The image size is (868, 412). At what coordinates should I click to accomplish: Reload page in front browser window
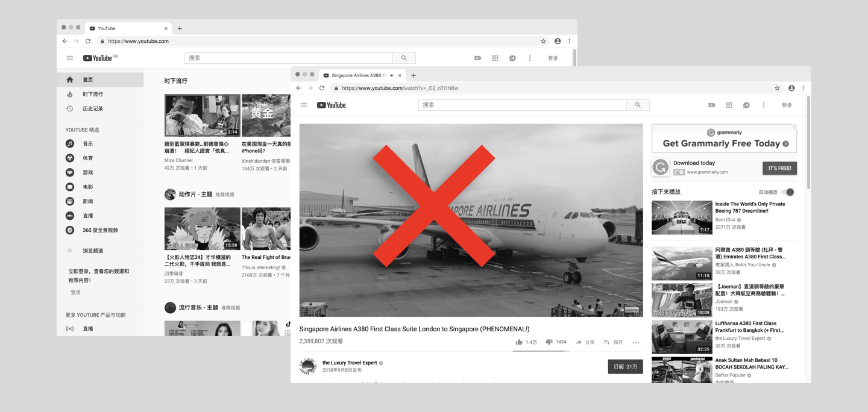tap(322, 88)
